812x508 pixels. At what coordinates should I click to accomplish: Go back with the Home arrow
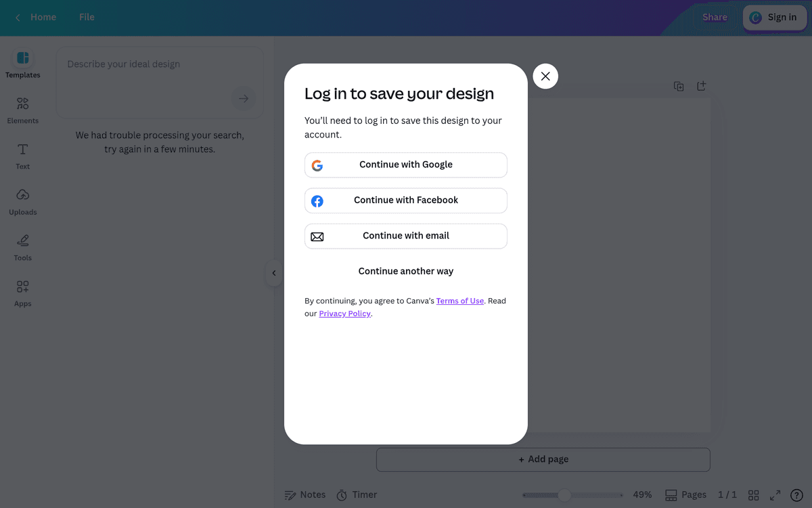click(x=37, y=17)
